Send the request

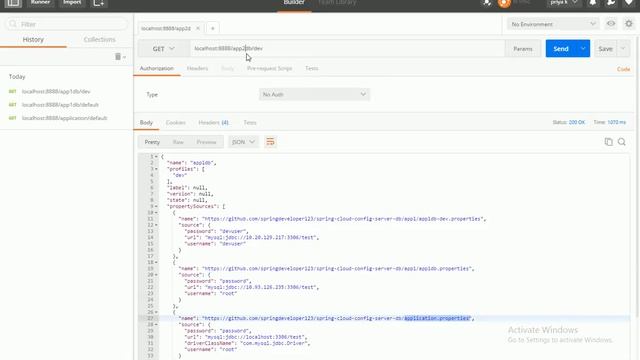pos(560,49)
